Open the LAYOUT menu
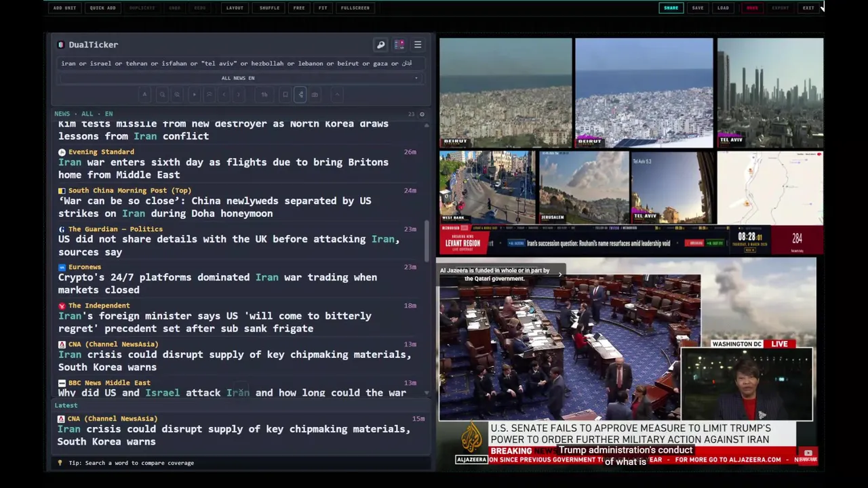Viewport: 868px width, 488px height. [235, 8]
